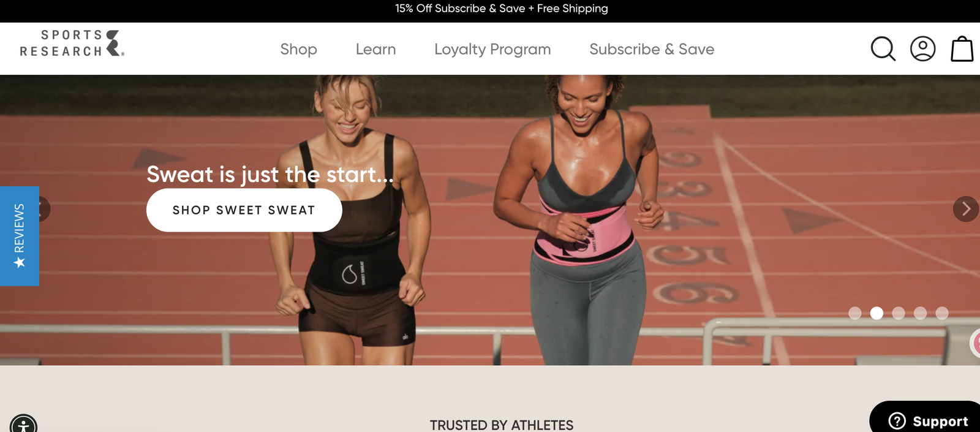Viewport: 980px width, 432px height.
Task: Click the partially hidden pink chat bubble
Action: [x=975, y=343]
